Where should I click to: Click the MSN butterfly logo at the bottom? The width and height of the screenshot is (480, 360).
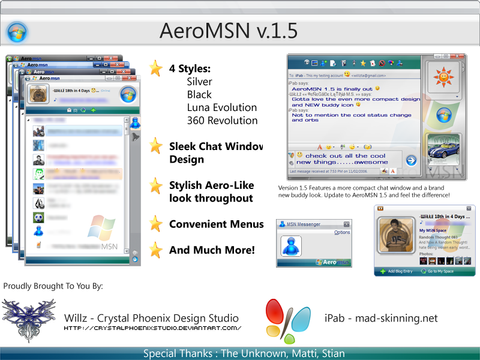pos(289,321)
